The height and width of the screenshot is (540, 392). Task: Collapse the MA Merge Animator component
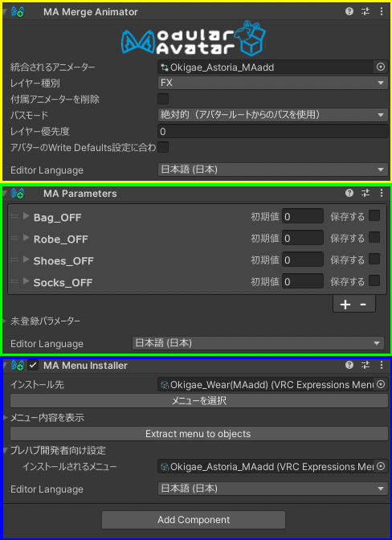[x=5, y=12]
